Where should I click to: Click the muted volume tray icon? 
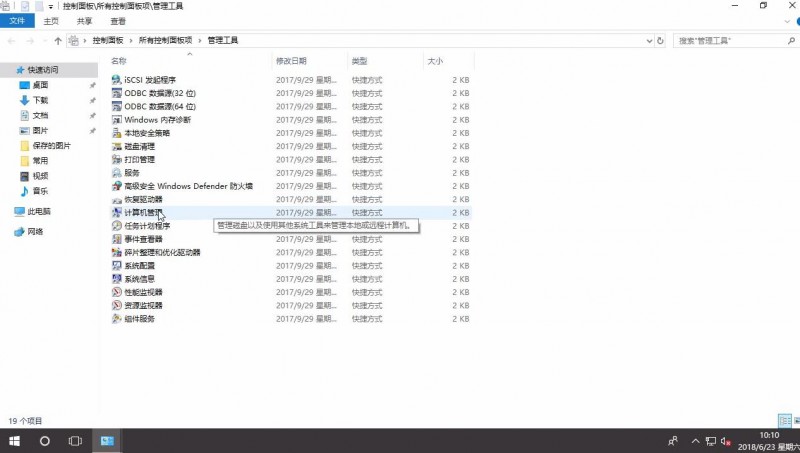click(x=726, y=441)
